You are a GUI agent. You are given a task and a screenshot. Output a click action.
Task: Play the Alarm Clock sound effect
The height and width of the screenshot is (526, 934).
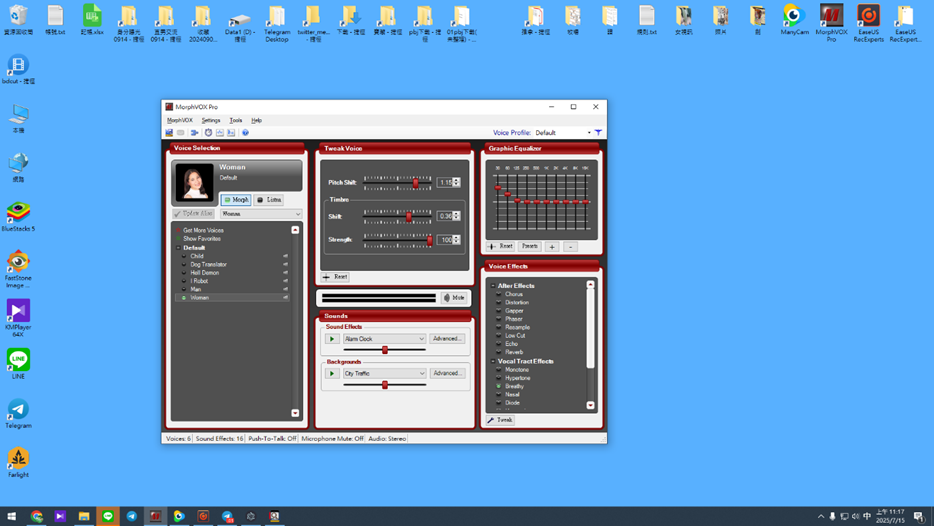pyautogui.click(x=332, y=339)
